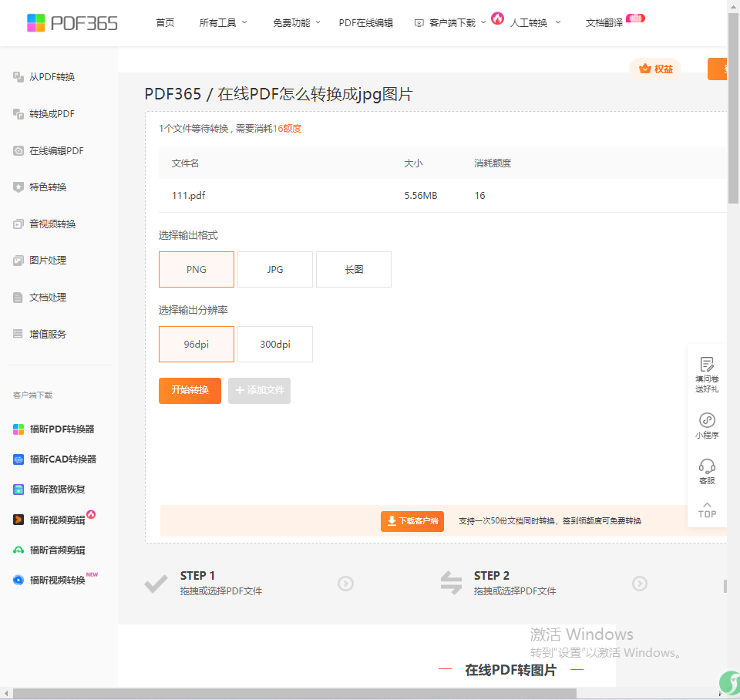Viewport: 740px width, 700px height.
Task: Click the 开始转换 button
Action: click(x=190, y=390)
